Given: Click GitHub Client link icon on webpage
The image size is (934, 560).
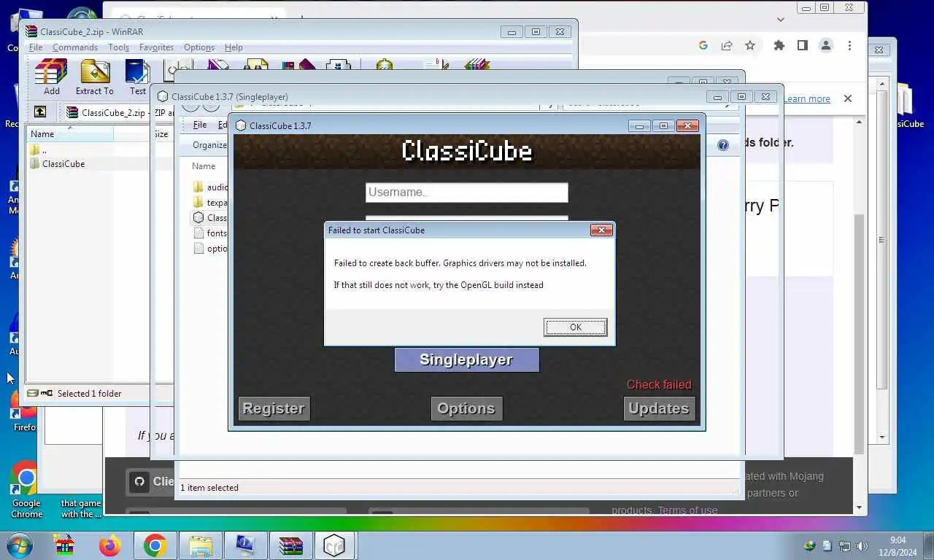Looking at the screenshot, I should coord(140,481).
